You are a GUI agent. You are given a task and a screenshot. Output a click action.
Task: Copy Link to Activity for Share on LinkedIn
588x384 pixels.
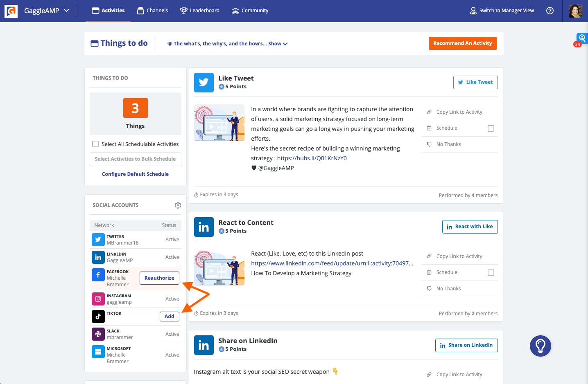point(459,375)
